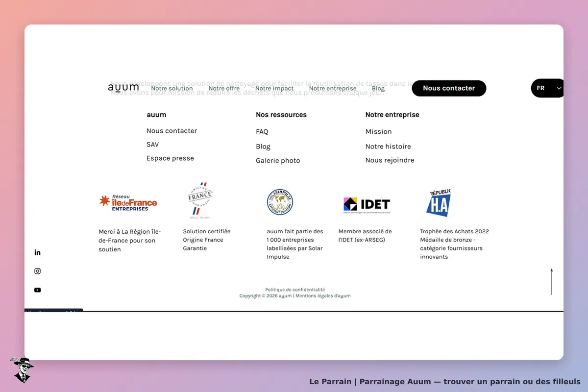This screenshot has width=588, height=392.
Task: Open the SAV footer link
Action: [x=152, y=145]
